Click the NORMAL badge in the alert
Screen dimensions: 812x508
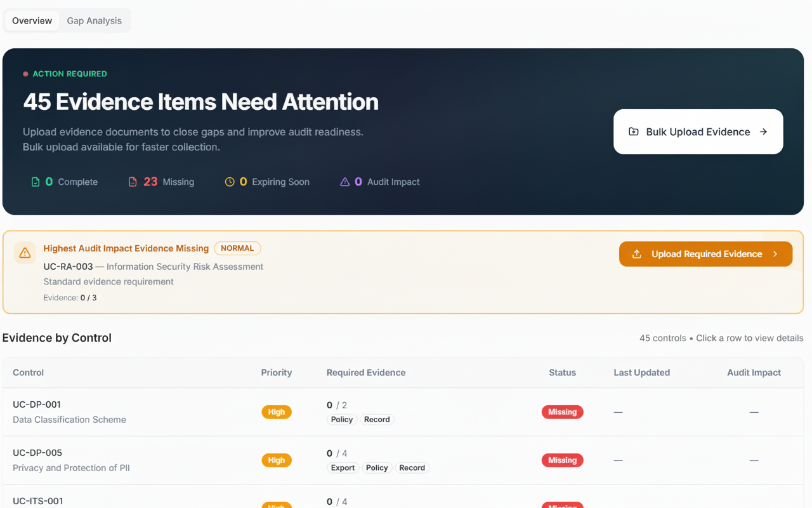[237, 248]
